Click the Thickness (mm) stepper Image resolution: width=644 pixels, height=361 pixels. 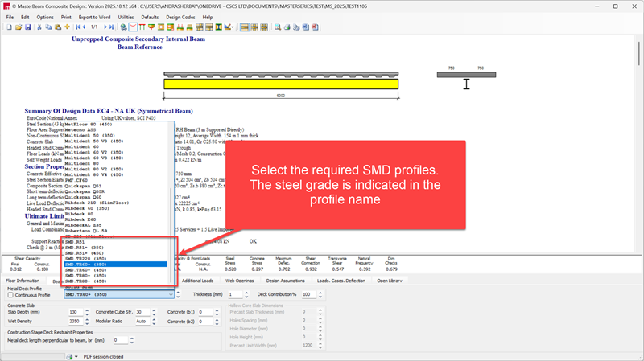(x=246, y=294)
